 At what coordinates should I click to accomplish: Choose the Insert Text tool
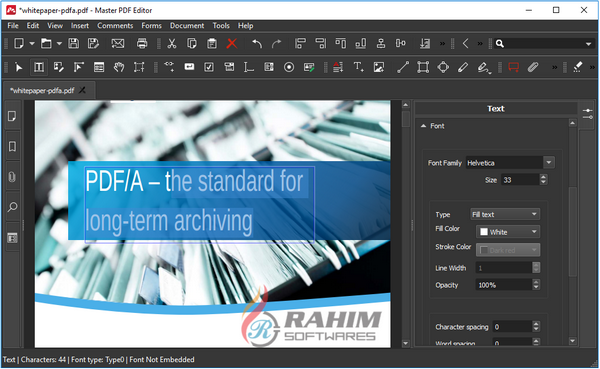pos(358,67)
